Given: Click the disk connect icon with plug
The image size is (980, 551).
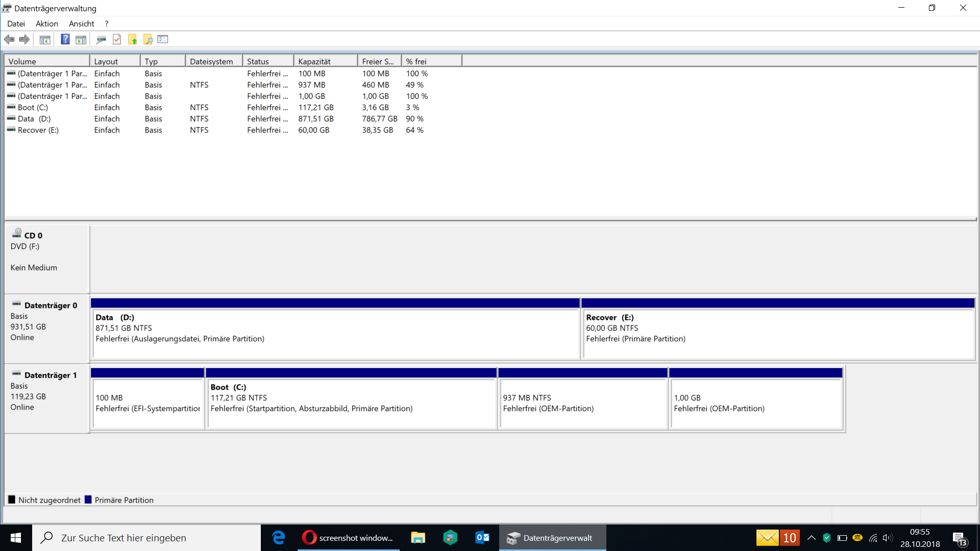Looking at the screenshot, I should 101,39.
